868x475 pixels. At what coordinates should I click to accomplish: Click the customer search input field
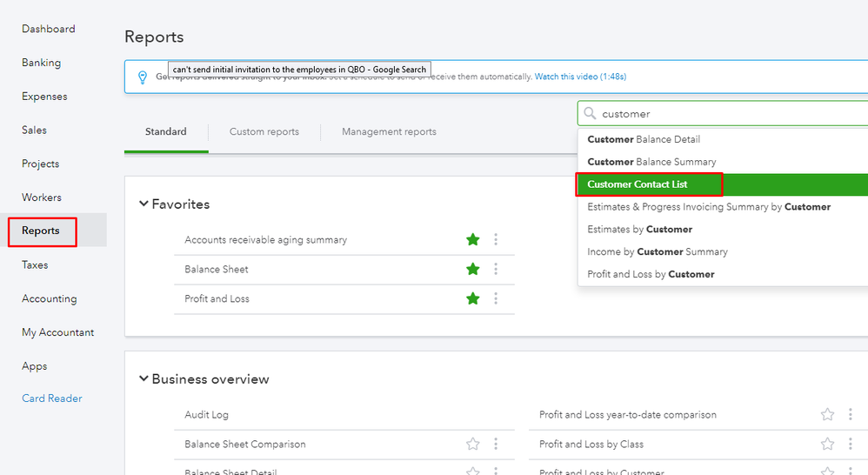[731, 114]
